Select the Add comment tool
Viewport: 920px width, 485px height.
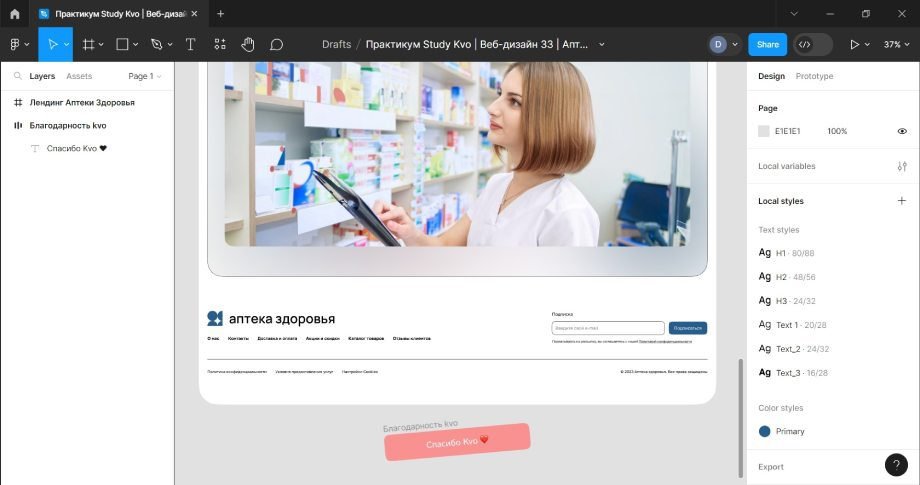[x=277, y=45]
